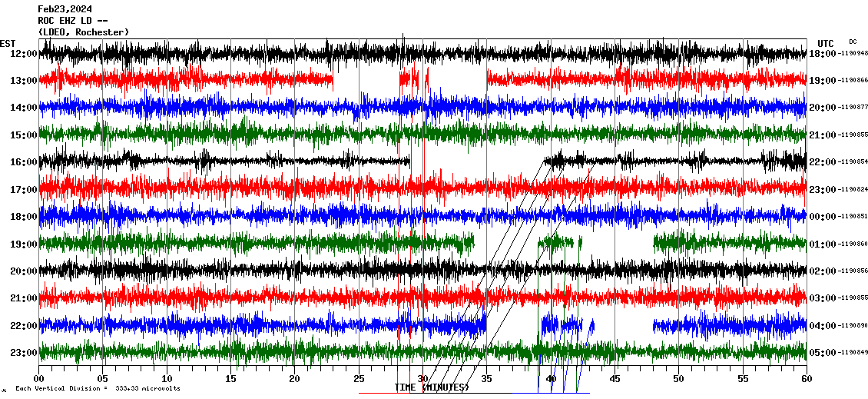Click the UTC timezone axis header

(826, 43)
